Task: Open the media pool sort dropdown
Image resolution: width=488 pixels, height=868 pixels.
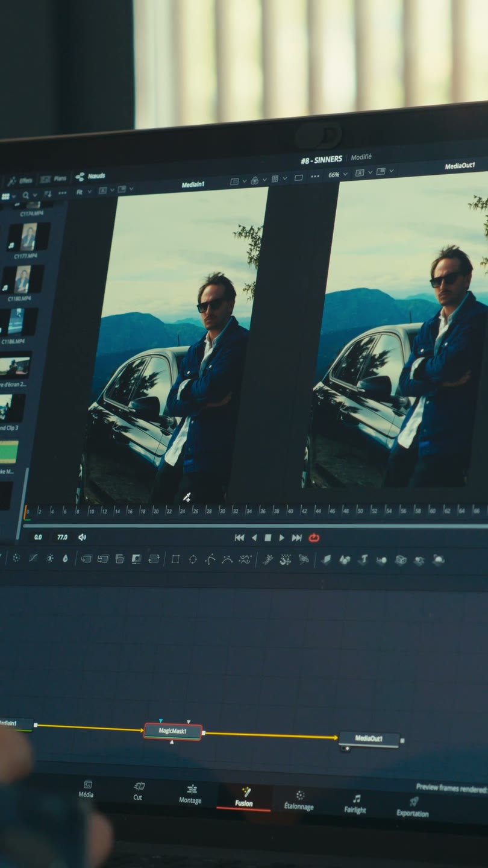Action: [47, 193]
